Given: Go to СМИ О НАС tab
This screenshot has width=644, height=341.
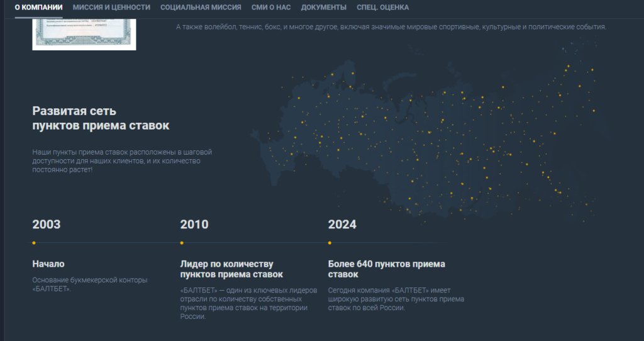Looking at the screenshot, I should click(270, 8).
